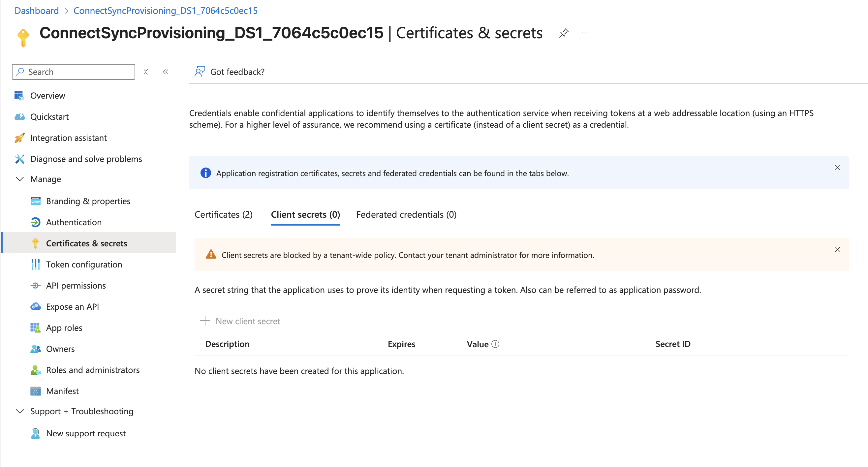Viewport: 868px width, 467px height.
Task: Open New support request
Action: coord(86,433)
